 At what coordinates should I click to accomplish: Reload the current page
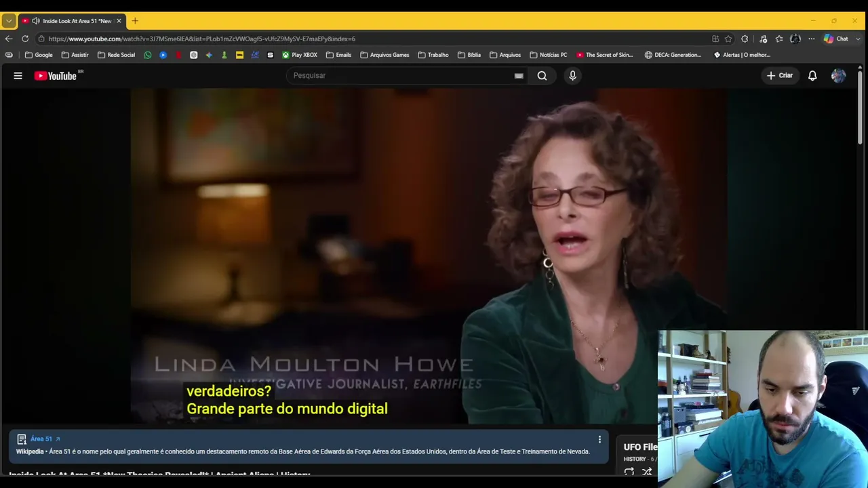(25, 39)
